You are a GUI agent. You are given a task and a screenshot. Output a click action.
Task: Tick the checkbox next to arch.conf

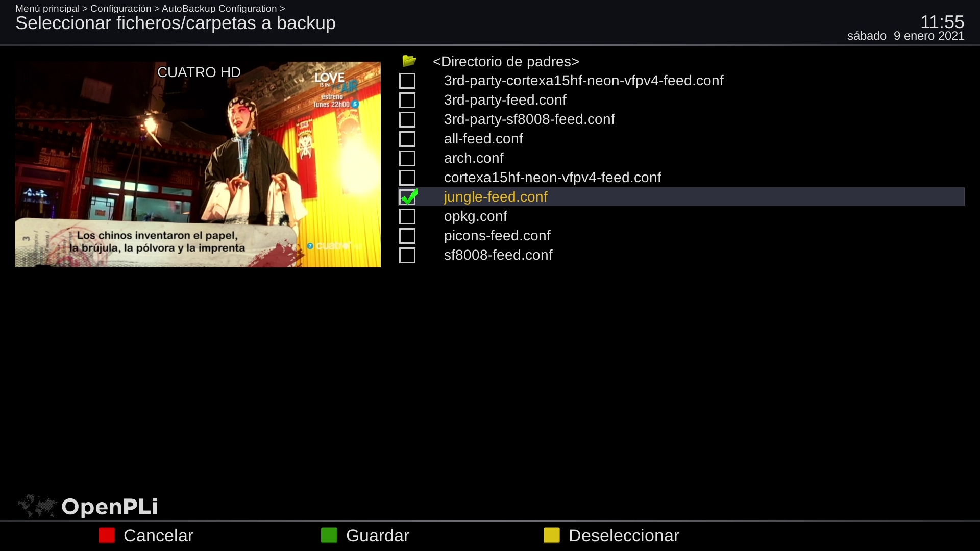(x=407, y=158)
